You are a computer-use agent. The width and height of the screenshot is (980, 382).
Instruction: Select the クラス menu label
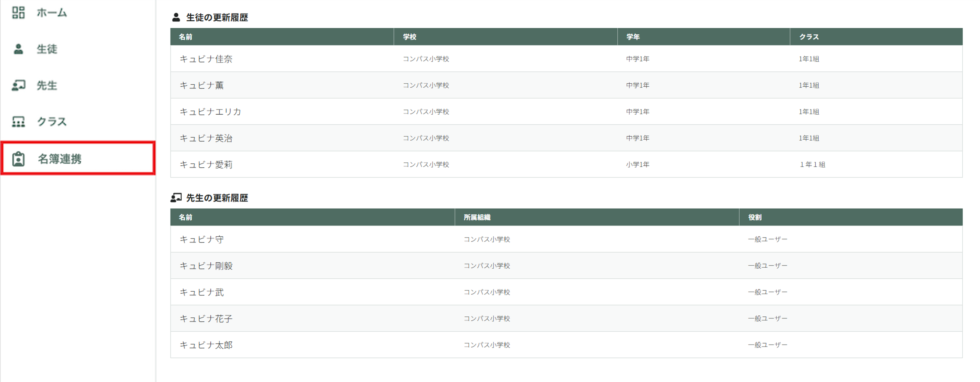[x=52, y=122]
